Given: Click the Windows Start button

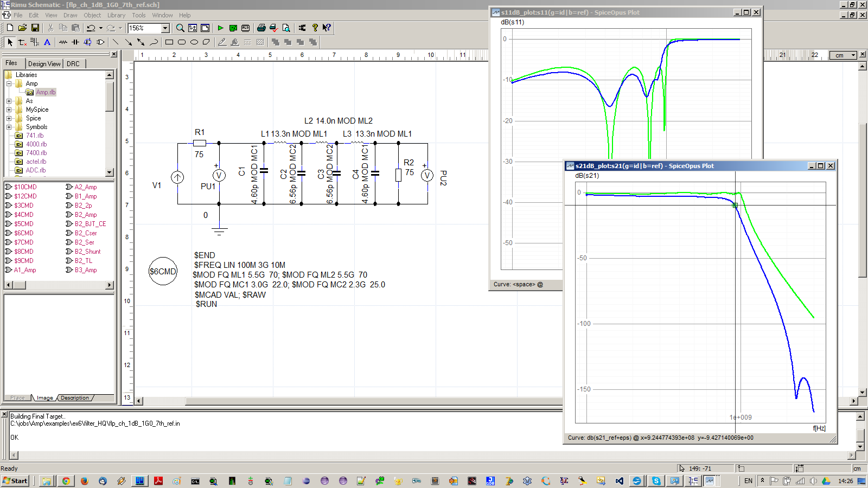Looking at the screenshot, I should tap(15, 481).
